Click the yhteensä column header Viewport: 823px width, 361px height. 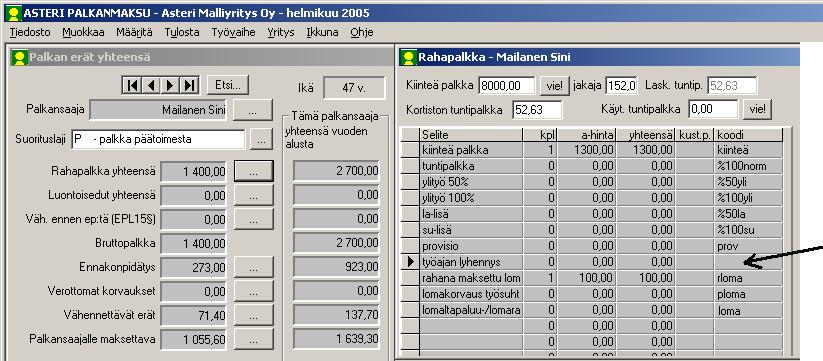(x=646, y=135)
